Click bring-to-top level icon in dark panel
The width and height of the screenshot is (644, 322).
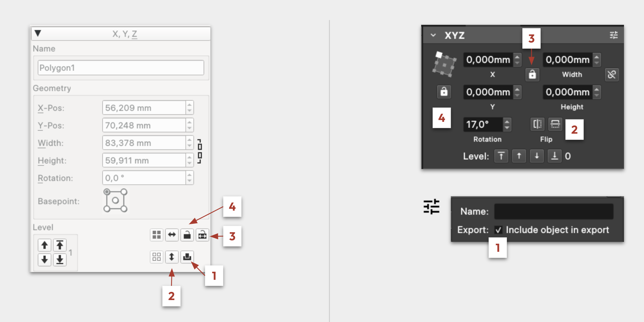[501, 156]
